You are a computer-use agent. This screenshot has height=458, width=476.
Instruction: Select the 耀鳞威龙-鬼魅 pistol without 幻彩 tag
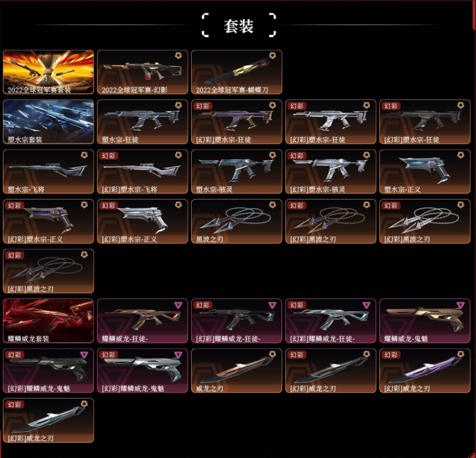tap(425, 321)
